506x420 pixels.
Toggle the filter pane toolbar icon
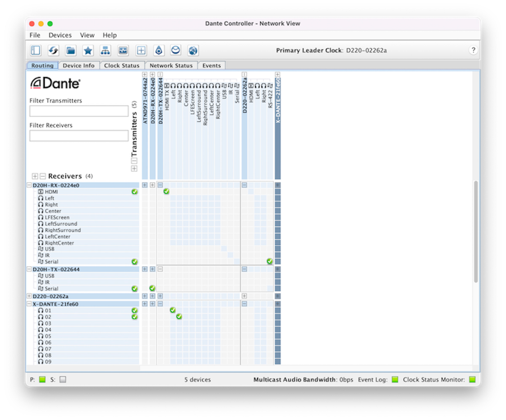pos(36,51)
